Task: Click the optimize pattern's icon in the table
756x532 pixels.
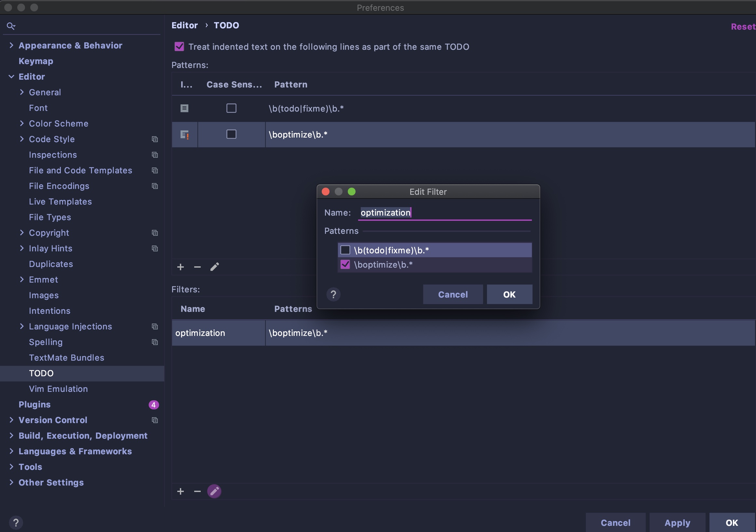Action: pyautogui.click(x=184, y=135)
